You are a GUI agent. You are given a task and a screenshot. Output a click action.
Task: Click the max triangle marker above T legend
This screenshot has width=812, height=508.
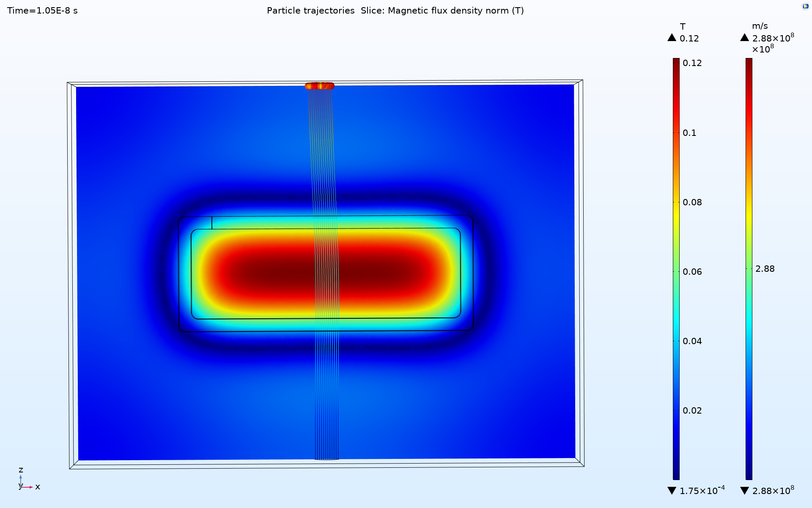pos(672,38)
